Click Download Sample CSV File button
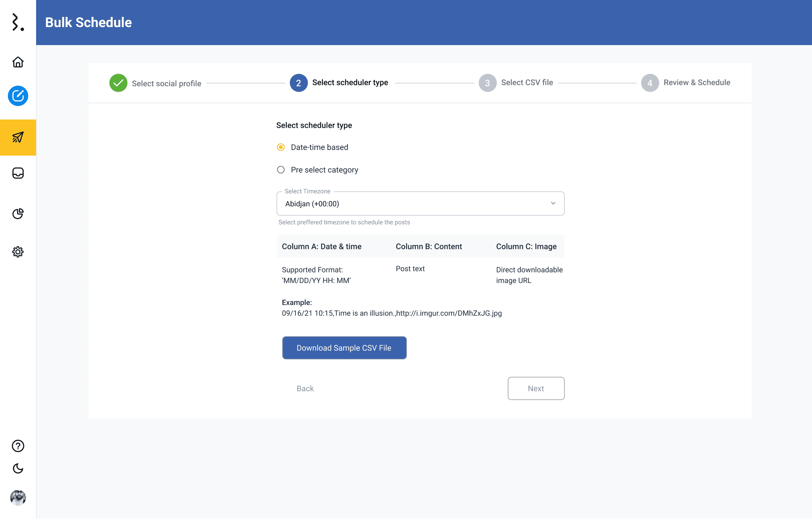 coord(344,348)
